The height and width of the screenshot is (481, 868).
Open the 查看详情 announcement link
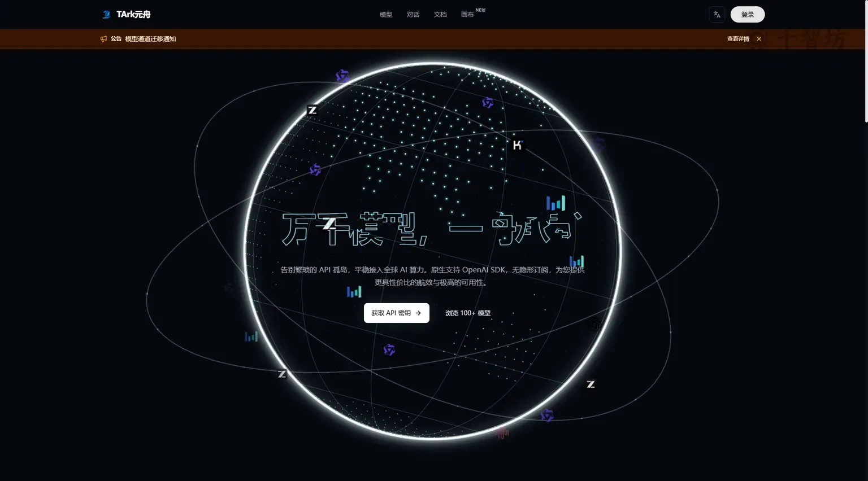(x=738, y=39)
